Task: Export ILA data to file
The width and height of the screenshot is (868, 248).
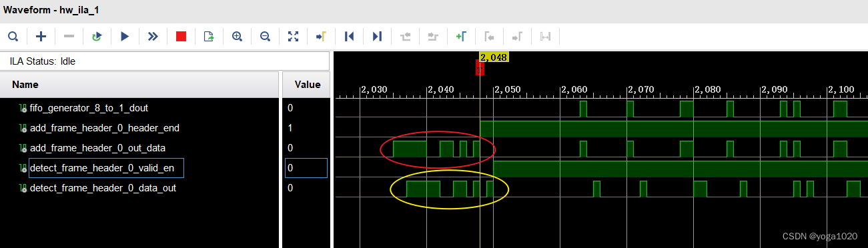Action: coord(209,36)
